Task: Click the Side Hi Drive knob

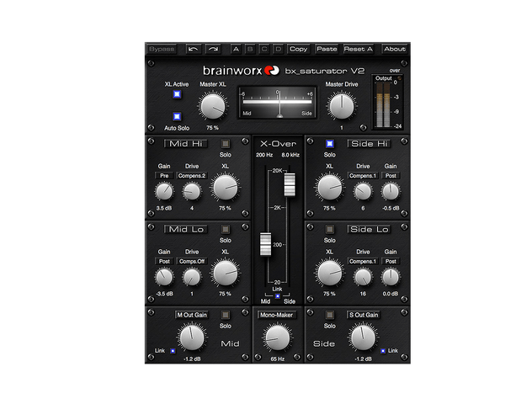Action: 363,192
